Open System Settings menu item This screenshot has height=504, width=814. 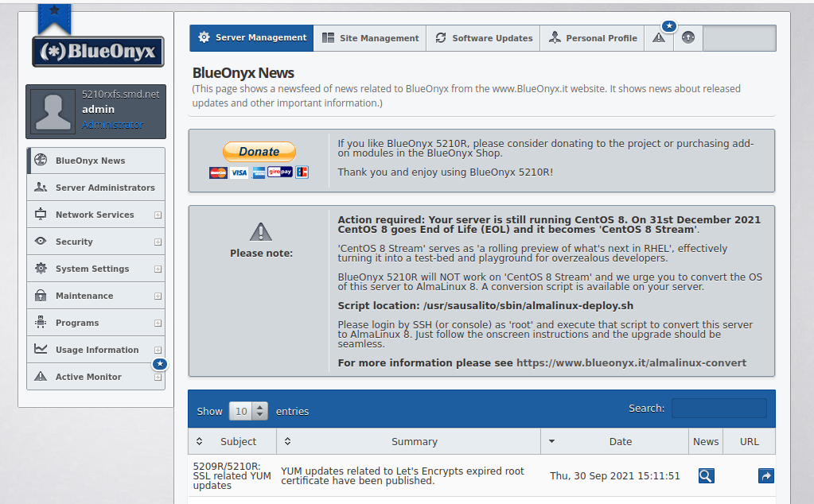[96, 269]
